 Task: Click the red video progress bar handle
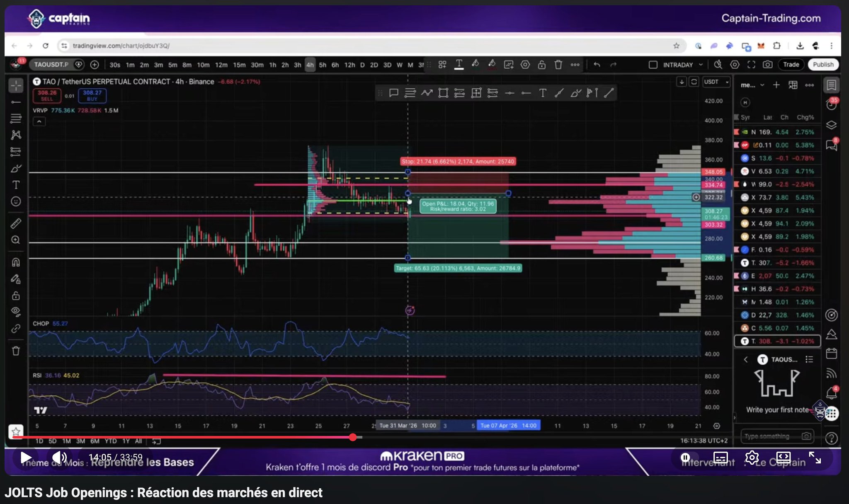pos(353,437)
